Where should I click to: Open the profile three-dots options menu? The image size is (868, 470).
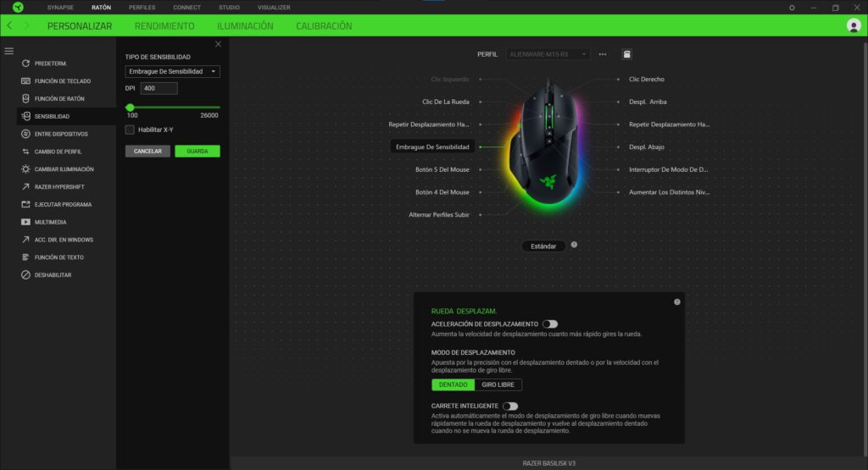pyautogui.click(x=603, y=54)
